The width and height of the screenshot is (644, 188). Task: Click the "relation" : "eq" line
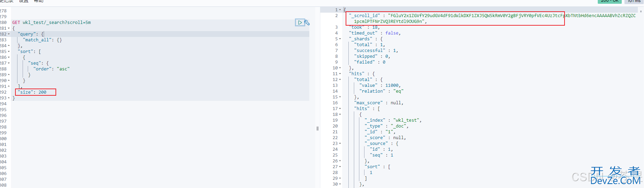pos(382,91)
